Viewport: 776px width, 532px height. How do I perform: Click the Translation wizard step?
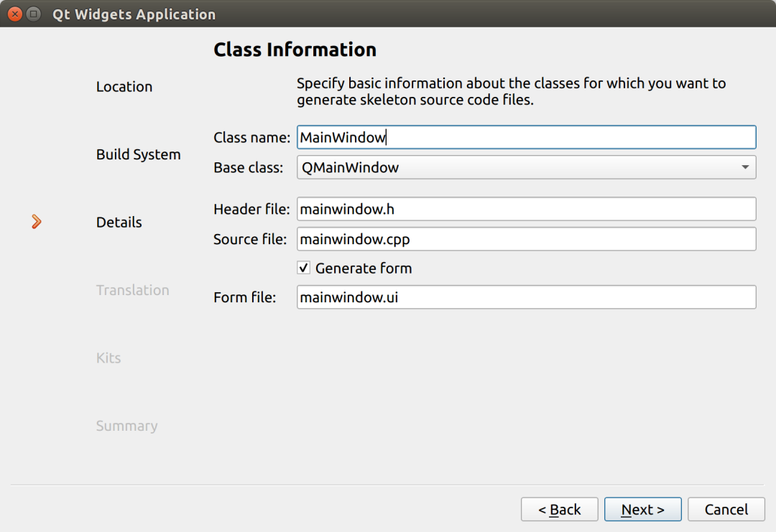(x=133, y=291)
